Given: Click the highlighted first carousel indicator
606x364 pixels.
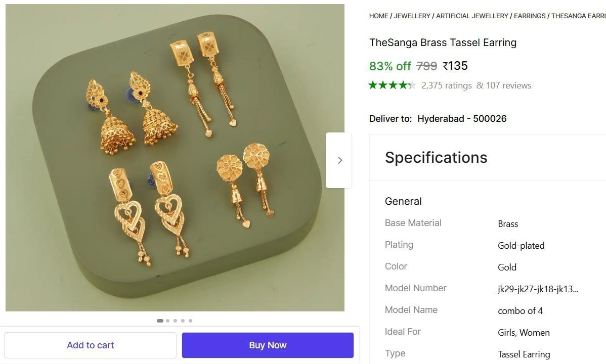Looking at the screenshot, I should (x=160, y=320).
